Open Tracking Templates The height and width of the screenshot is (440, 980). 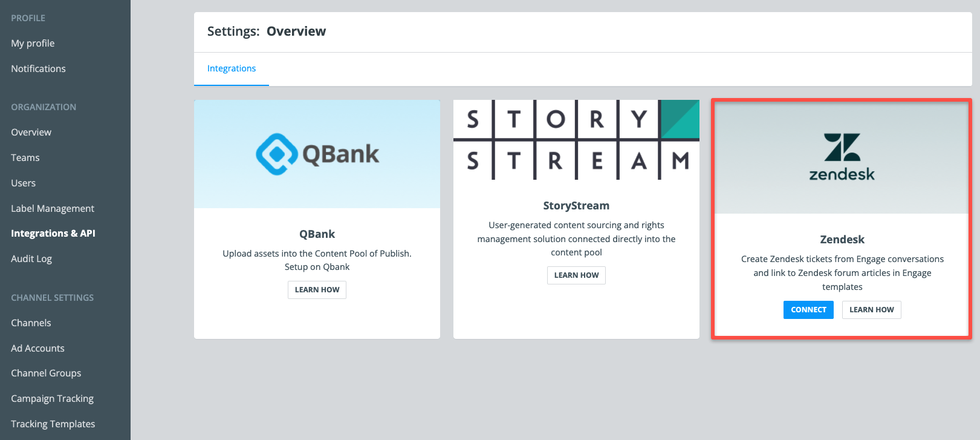pos(53,424)
